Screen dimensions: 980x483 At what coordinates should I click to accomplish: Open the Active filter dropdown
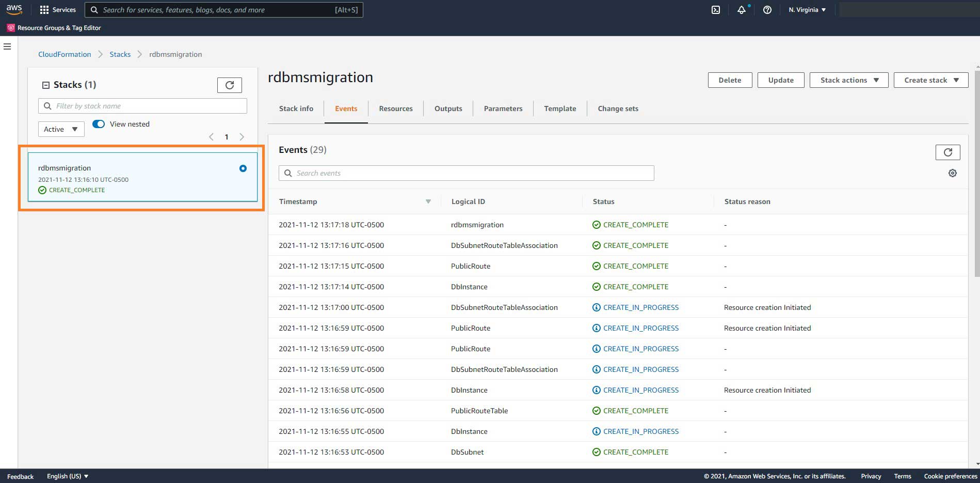coord(61,129)
